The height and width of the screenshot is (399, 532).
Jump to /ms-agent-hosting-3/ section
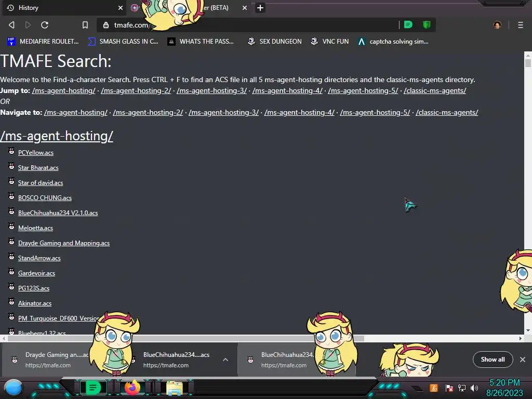click(x=212, y=90)
